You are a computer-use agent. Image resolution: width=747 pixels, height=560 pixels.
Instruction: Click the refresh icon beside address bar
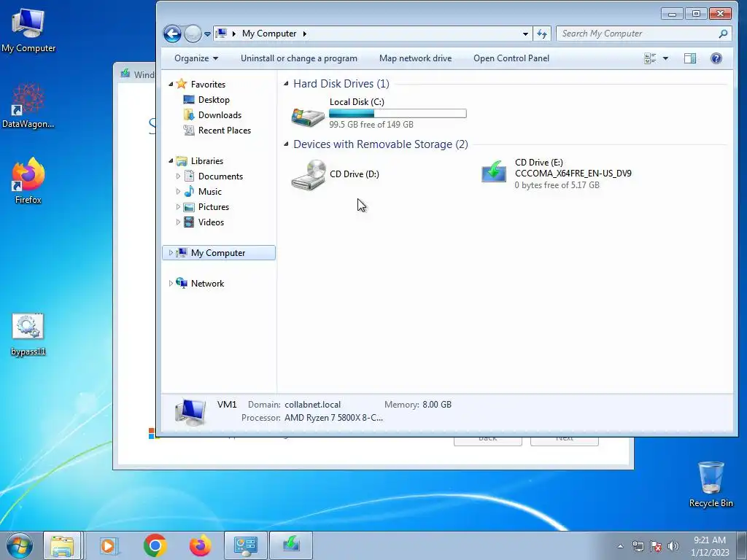pyautogui.click(x=542, y=34)
